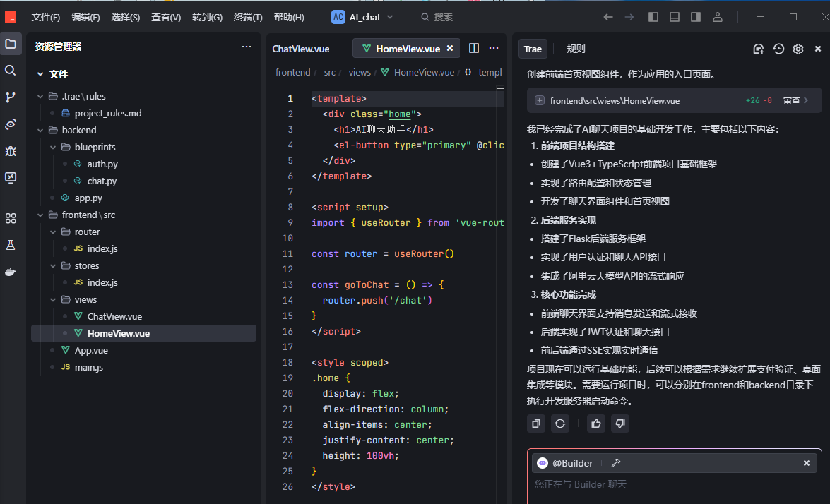The height and width of the screenshot is (504, 830).
Task: Open the Search icon in activity bar
Action: (11, 71)
